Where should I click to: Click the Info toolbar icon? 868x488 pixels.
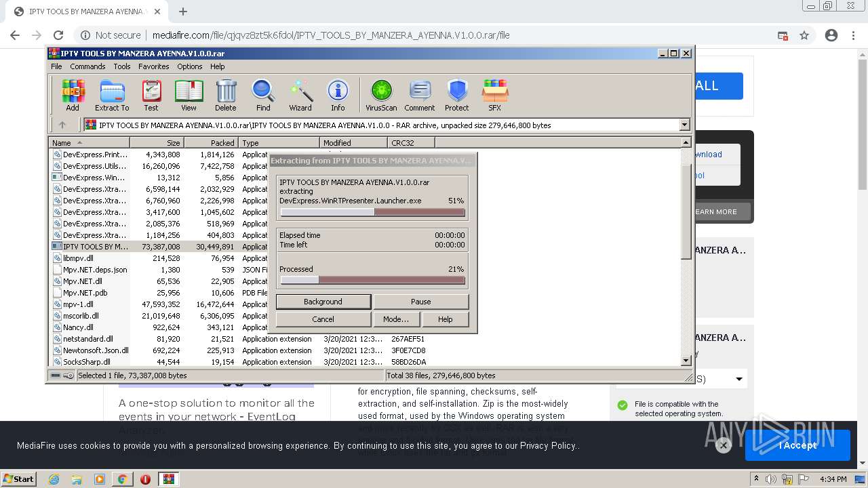[338, 95]
